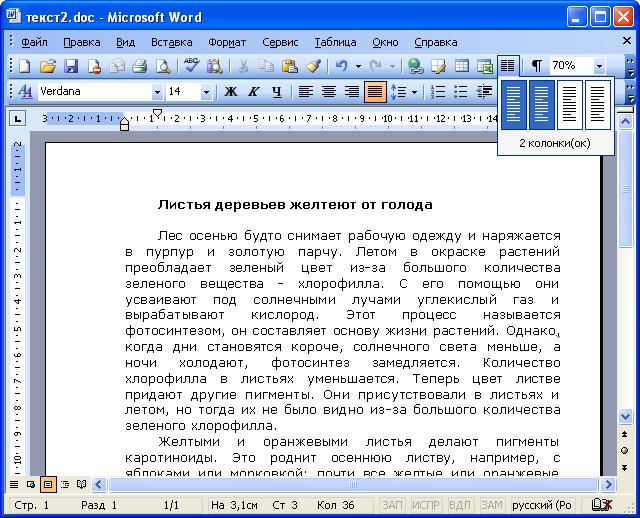Open the Таблица menu
640x518 pixels.
335,42
